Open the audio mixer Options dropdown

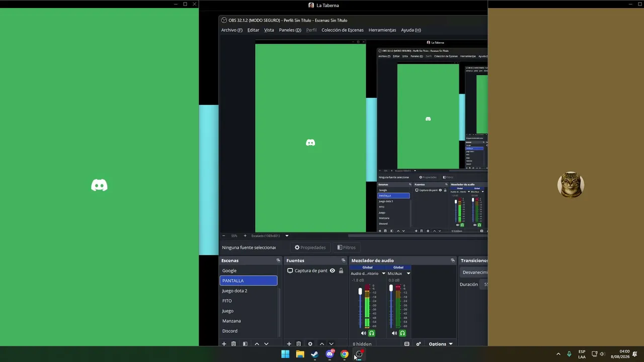pos(441,344)
